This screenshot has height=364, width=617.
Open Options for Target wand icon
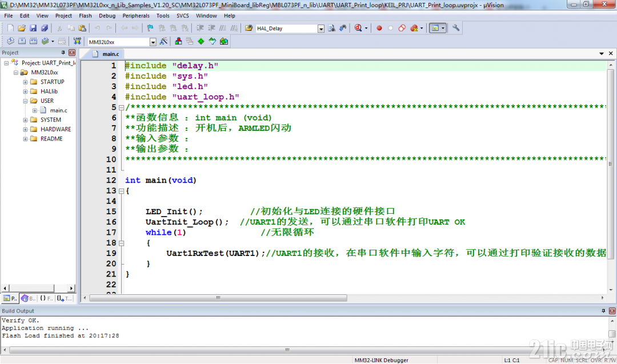[x=164, y=41]
